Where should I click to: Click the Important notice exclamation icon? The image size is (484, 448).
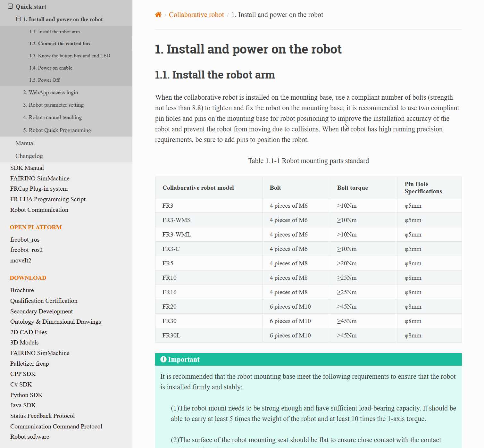(163, 359)
